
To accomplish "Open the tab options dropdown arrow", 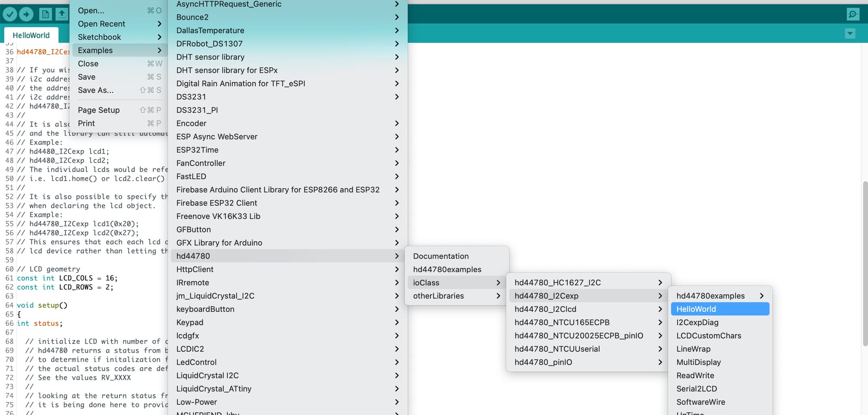I will [850, 33].
